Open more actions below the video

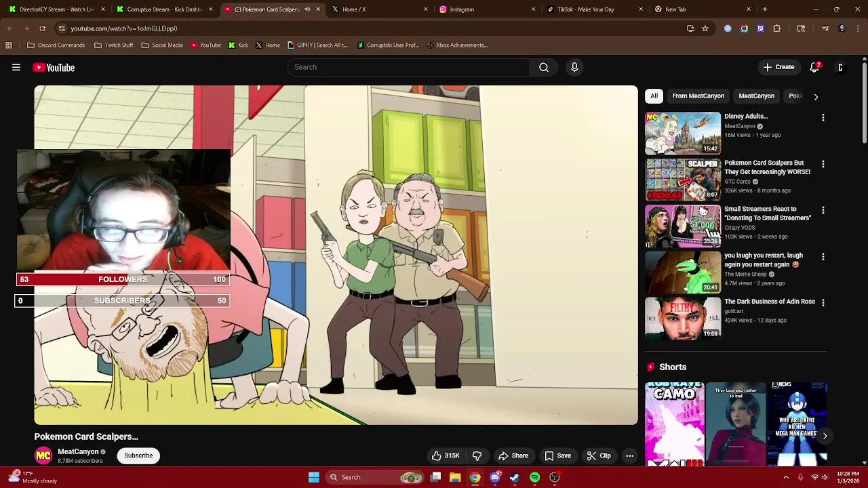coord(629,455)
